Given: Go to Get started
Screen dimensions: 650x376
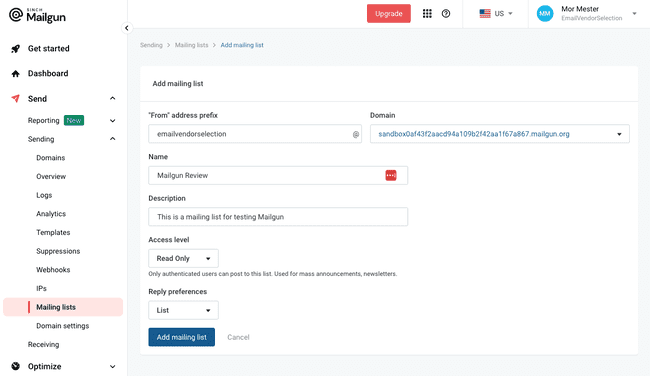Looking at the screenshot, I should click(x=49, y=49).
